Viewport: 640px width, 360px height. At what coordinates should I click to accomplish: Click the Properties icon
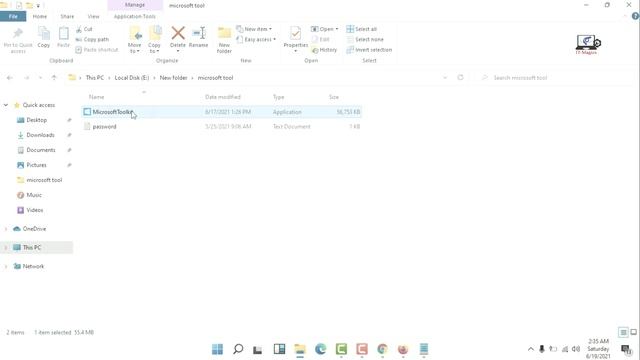[296, 33]
